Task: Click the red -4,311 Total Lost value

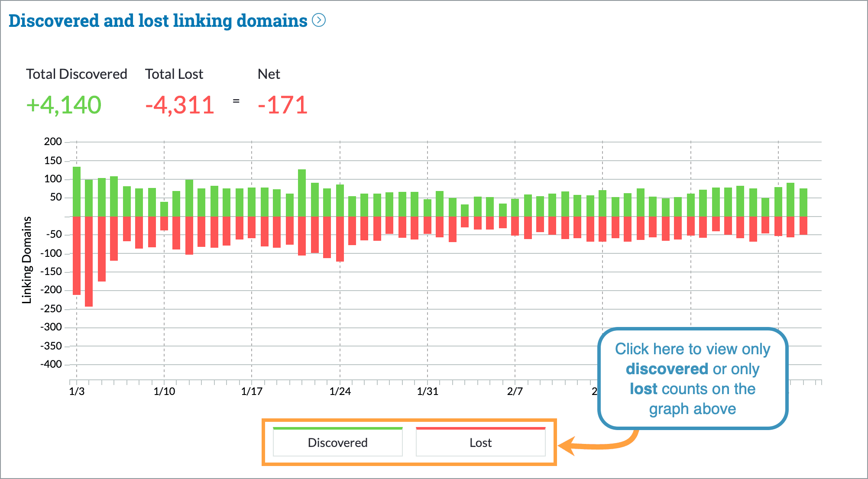Action: (x=180, y=104)
